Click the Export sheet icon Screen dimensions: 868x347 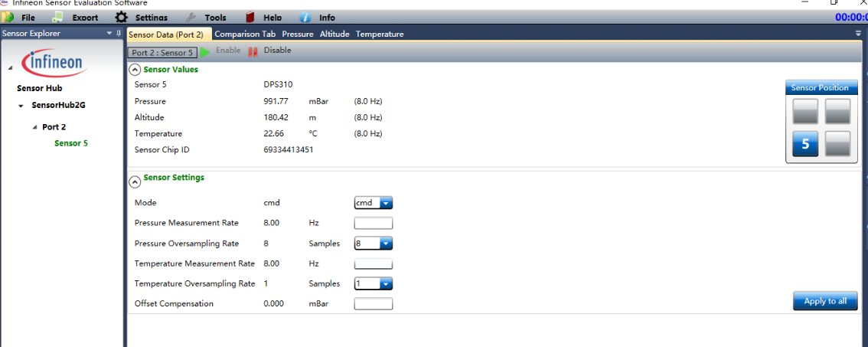tap(57, 17)
